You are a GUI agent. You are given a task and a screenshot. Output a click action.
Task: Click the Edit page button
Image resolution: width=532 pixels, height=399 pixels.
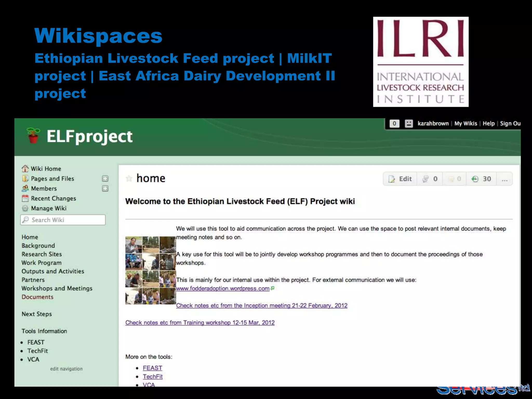(400, 179)
